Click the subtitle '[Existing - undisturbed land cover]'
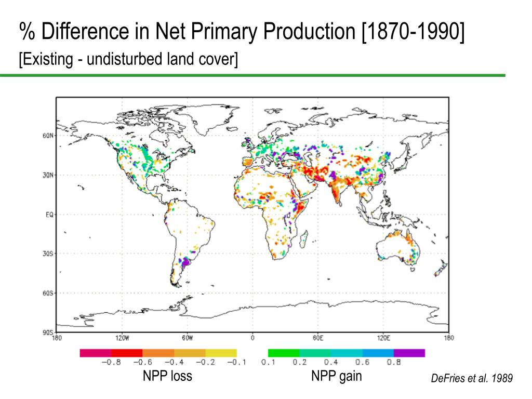Image resolution: width=532 pixels, height=399 pixels. coord(128,59)
